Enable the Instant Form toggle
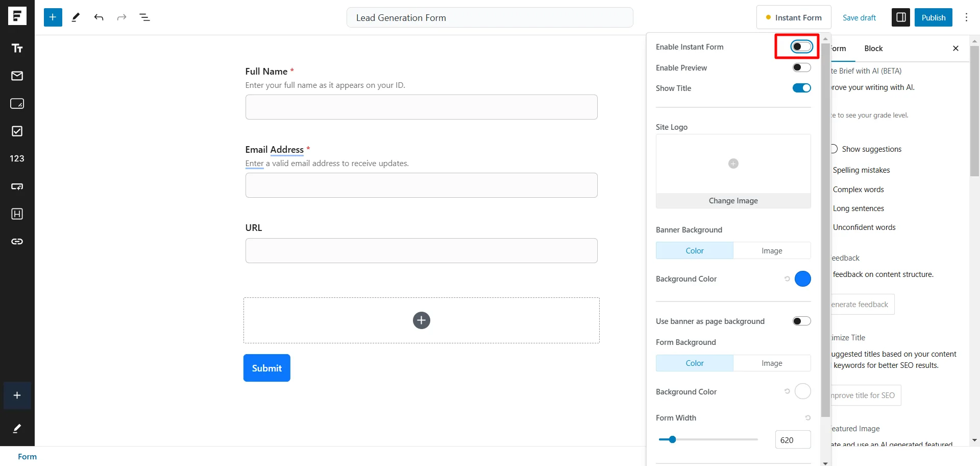This screenshot has width=980, height=466. coord(801,46)
